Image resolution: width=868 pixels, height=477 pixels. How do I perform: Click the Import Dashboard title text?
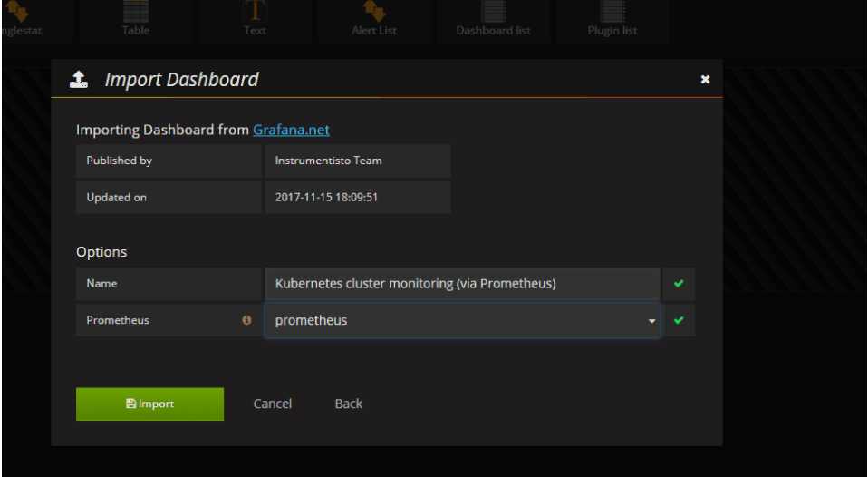(181, 79)
